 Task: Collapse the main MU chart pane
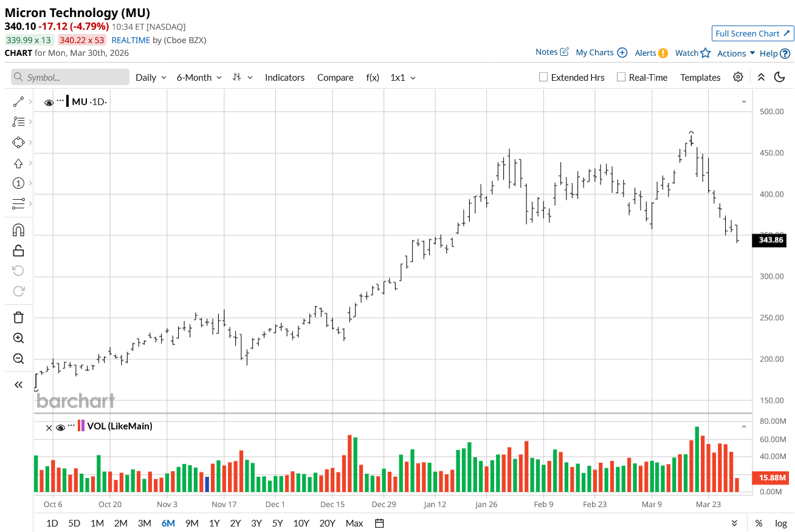[x=743, y=101]
